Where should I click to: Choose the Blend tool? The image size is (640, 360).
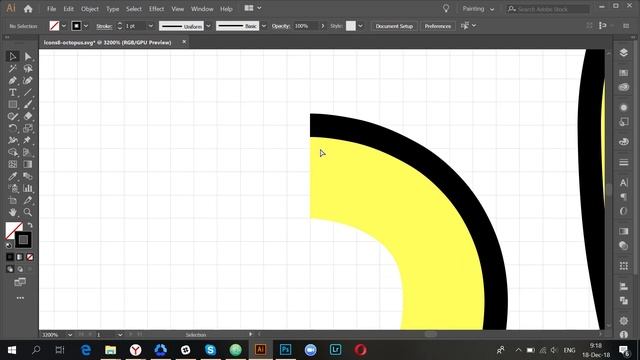(28, 176)
